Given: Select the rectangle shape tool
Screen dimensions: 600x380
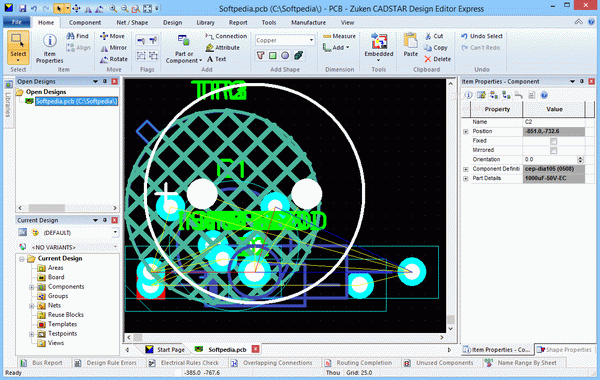Looking at the screenshot, I should tap(273, 56).
